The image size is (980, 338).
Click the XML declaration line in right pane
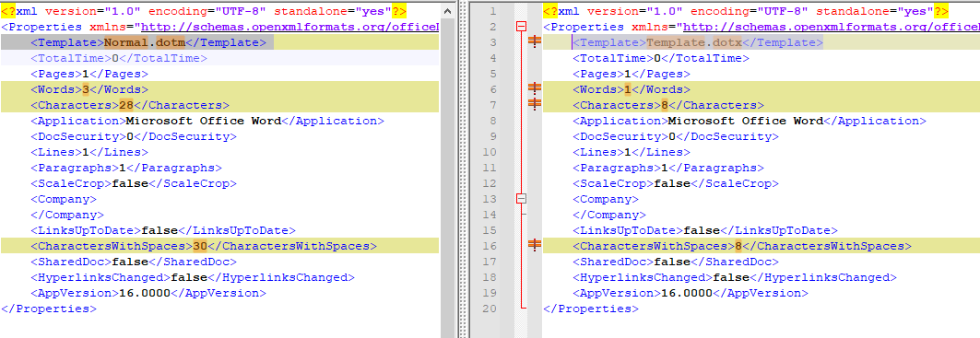(746, 11)
